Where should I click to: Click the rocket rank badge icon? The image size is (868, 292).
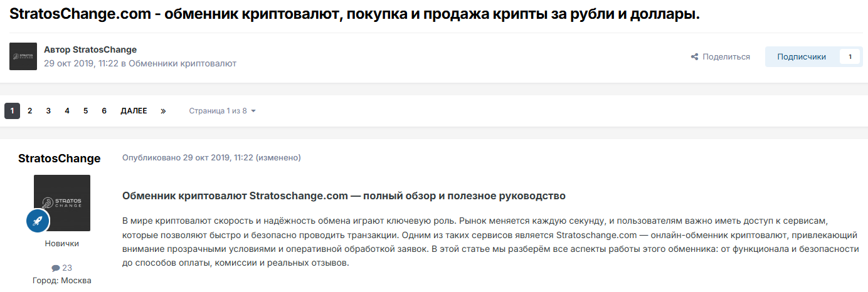[x=38, y=221]
